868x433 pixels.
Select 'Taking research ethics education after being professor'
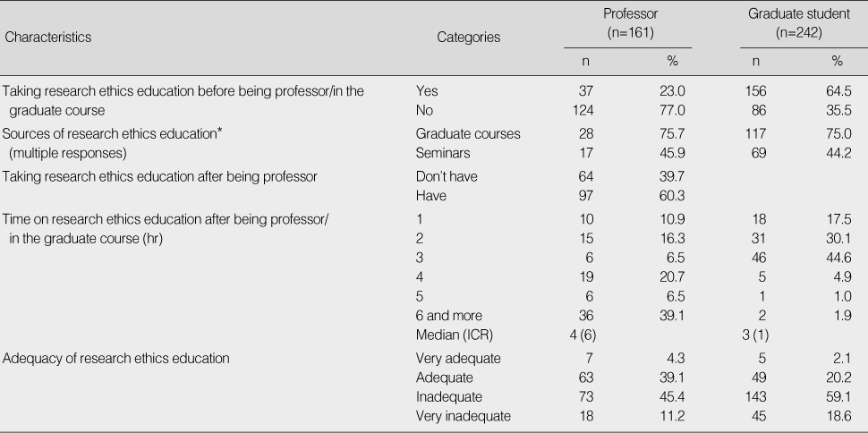click(x=160, y=176)
